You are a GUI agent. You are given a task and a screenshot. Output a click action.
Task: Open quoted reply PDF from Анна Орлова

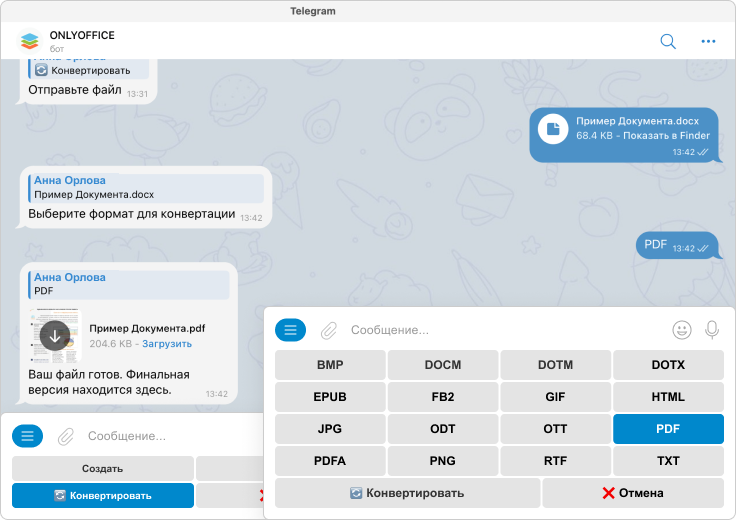point(129,284)
